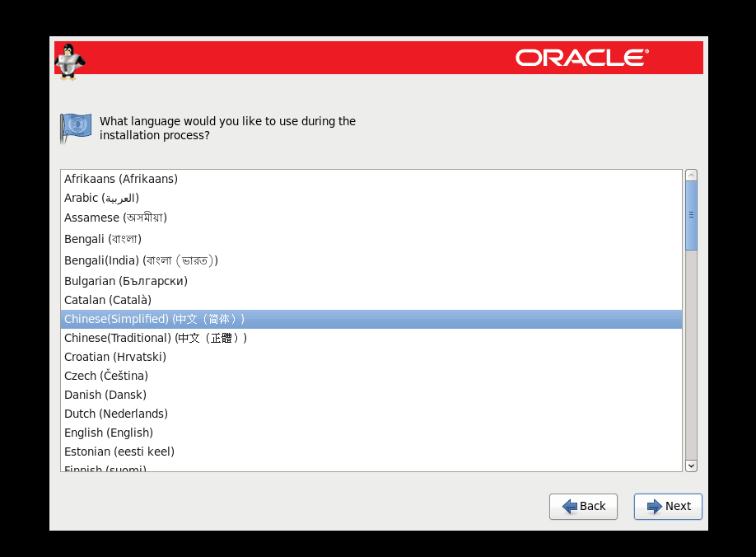Select Czech (Čeština) language

click(x=106, y=376)
